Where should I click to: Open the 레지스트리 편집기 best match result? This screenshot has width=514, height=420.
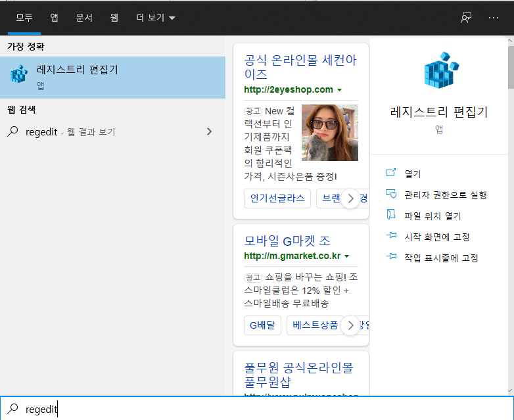click(112, 78)
